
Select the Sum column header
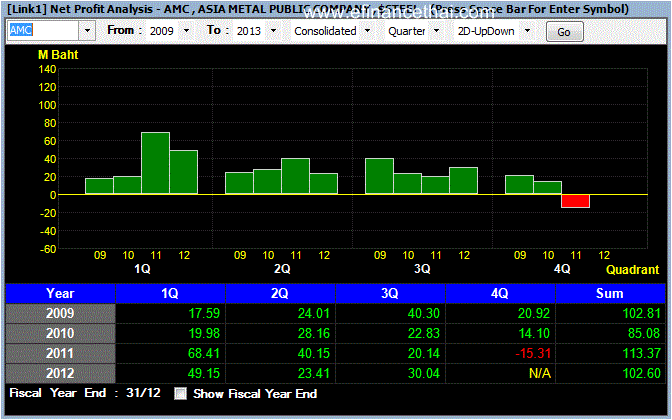(x=610, y=294)
